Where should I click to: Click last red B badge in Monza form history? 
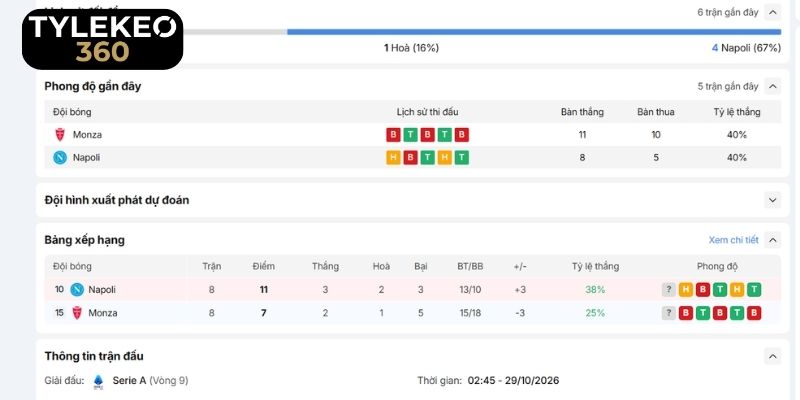click(462, 135)
